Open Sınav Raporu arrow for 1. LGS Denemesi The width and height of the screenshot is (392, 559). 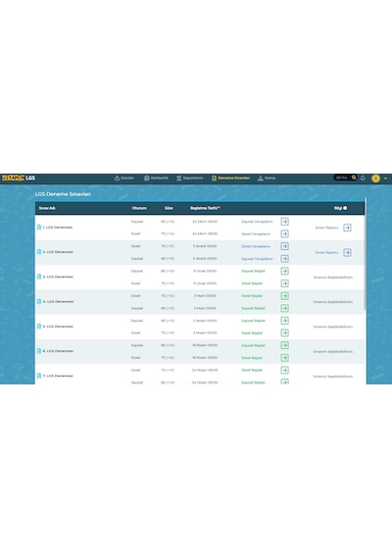[347, 228]
